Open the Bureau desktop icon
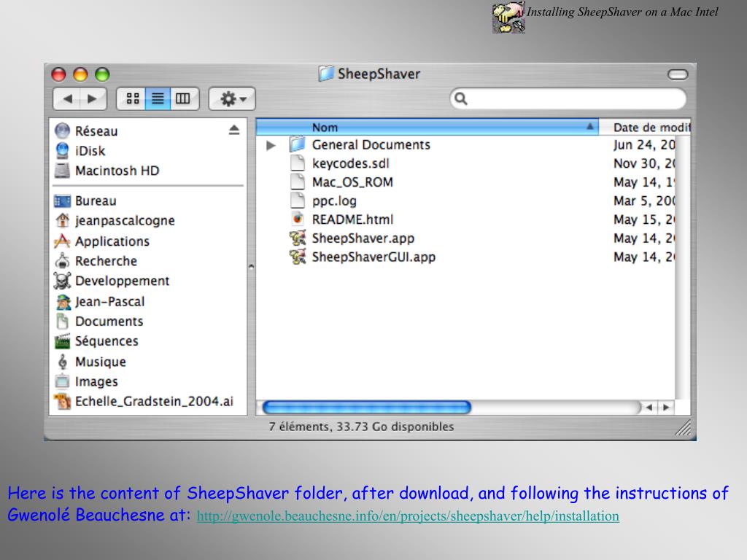747x560 pixels. tap(62, 201)
